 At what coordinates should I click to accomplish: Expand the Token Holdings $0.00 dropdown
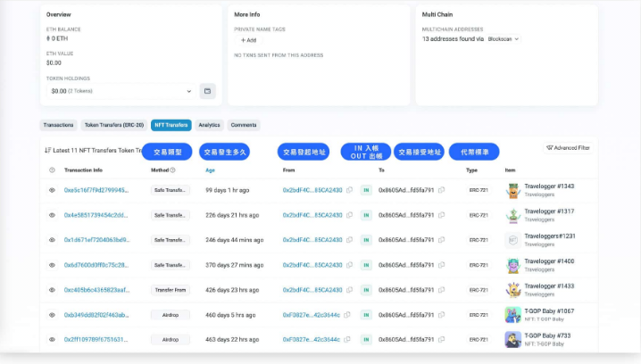[x=121, y=91]
